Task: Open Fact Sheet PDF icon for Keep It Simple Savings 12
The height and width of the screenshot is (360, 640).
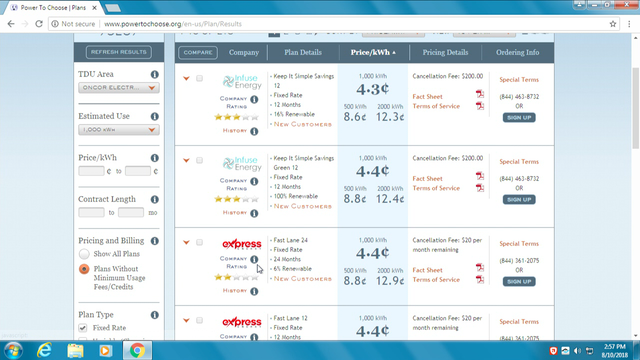Action: [x=480, y=94]
